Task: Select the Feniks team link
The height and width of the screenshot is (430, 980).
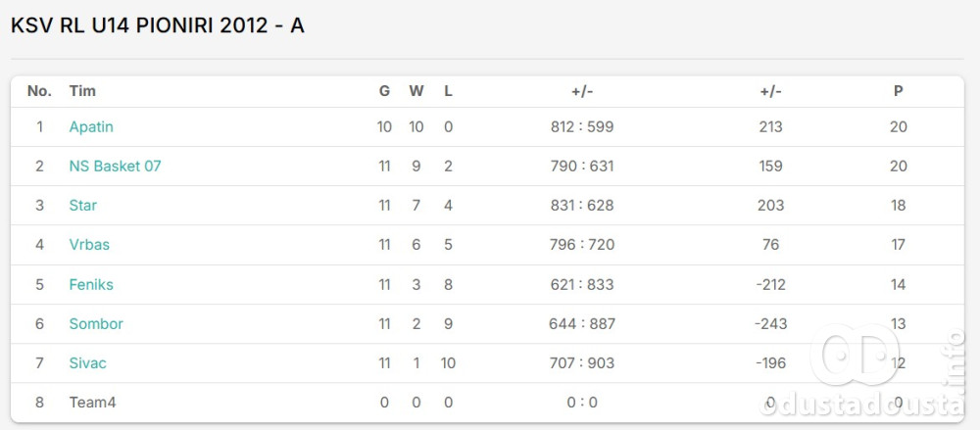Action: [91, 284]
